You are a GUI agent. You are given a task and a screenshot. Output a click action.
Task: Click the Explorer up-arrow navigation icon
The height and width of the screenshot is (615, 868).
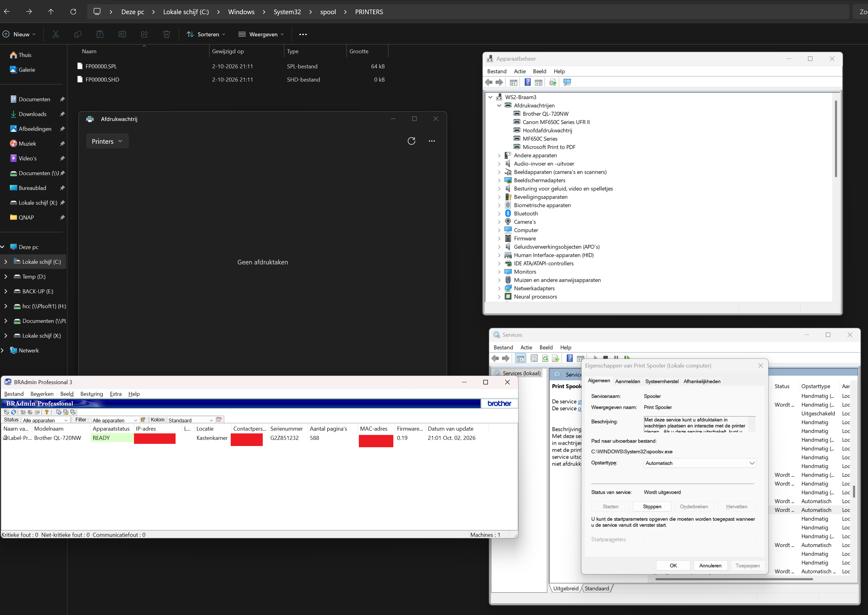(51, 12)
